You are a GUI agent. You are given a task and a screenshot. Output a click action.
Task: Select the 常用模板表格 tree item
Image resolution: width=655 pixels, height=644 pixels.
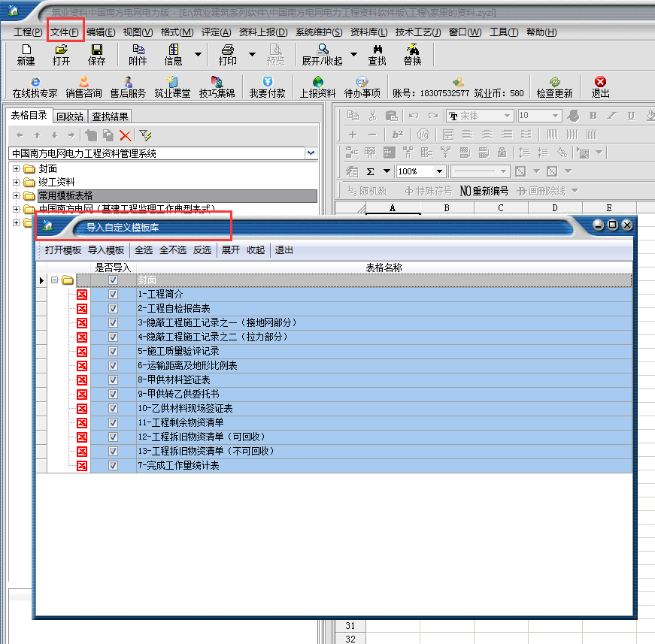(x=65, y=195)
